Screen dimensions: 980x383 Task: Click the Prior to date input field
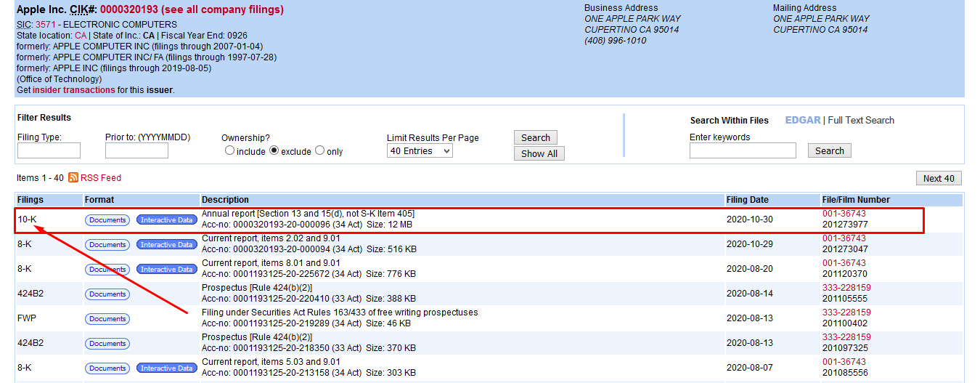pos(136,150)
